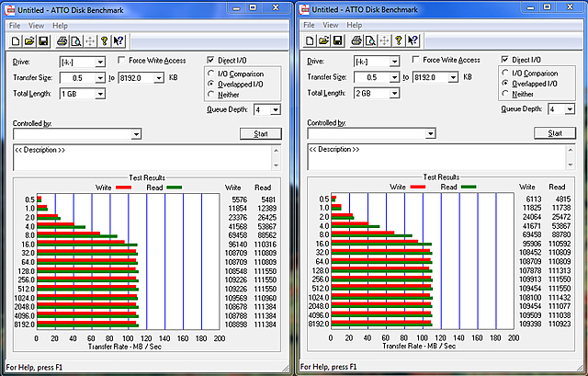Select I/O Comparison radio in left window
The height and width of the screenshot is (376, 588).
[x=211, y=74]
